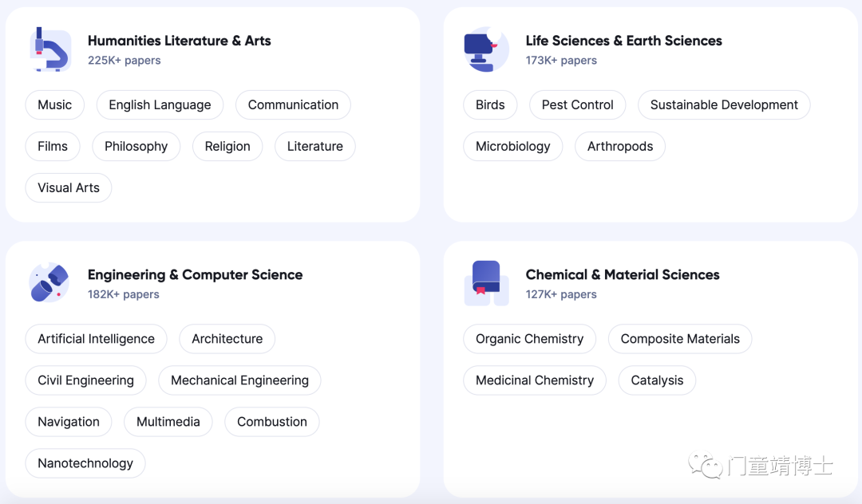
Task: Select the Music topic tag
Action: (x=55, y=104)
